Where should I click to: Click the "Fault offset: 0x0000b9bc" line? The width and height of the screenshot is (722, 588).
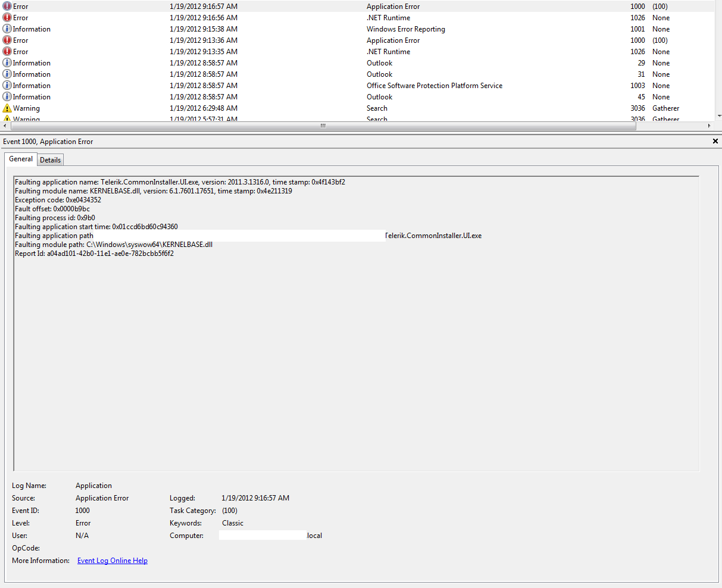tap(52, 209)
